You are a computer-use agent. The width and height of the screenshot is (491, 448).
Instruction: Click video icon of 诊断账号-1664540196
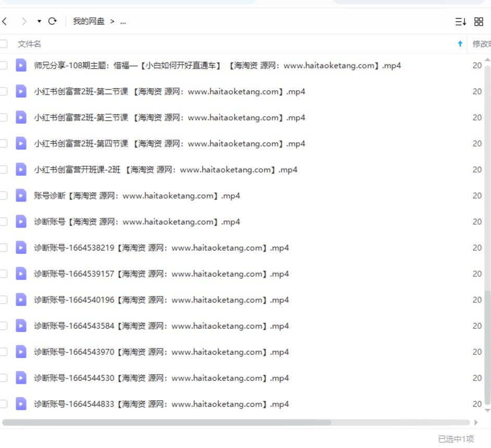click(21, 300)
